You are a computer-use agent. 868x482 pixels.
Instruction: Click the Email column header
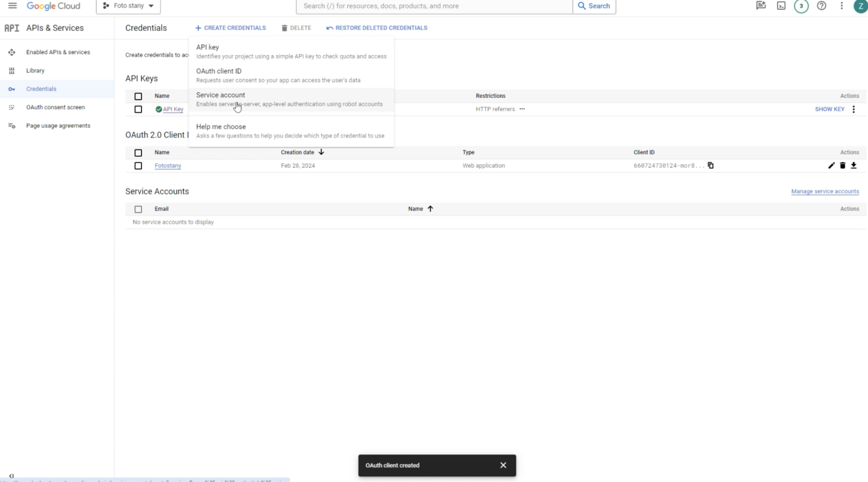point(161,209)
